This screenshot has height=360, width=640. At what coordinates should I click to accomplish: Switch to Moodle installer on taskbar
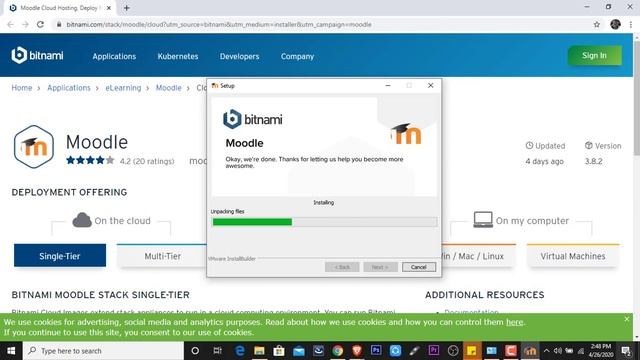tap(530, 351)
